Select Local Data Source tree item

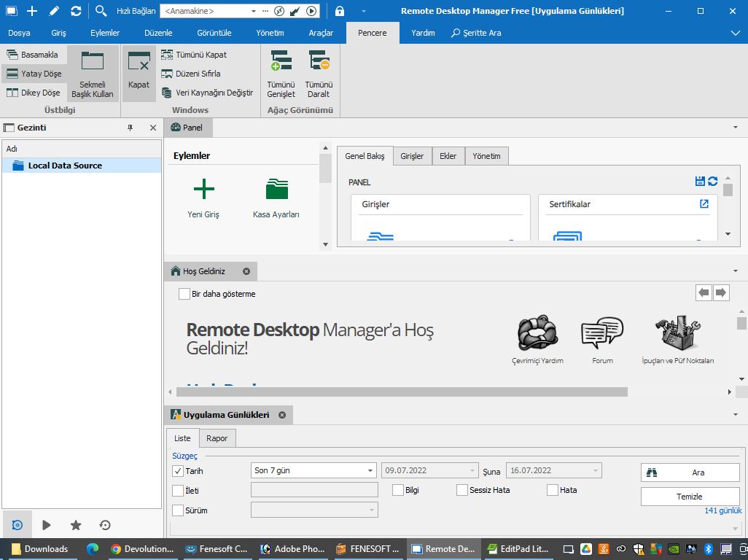tap(82, 166)
